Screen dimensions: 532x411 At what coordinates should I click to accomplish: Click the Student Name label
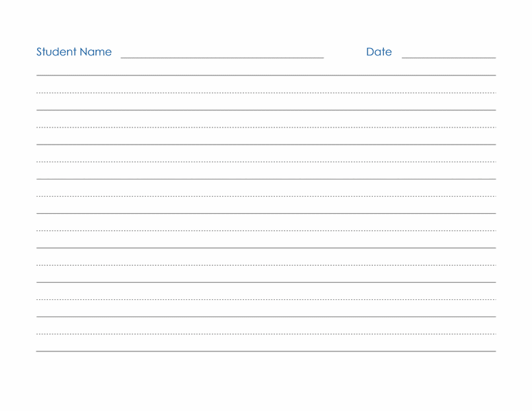73,52
